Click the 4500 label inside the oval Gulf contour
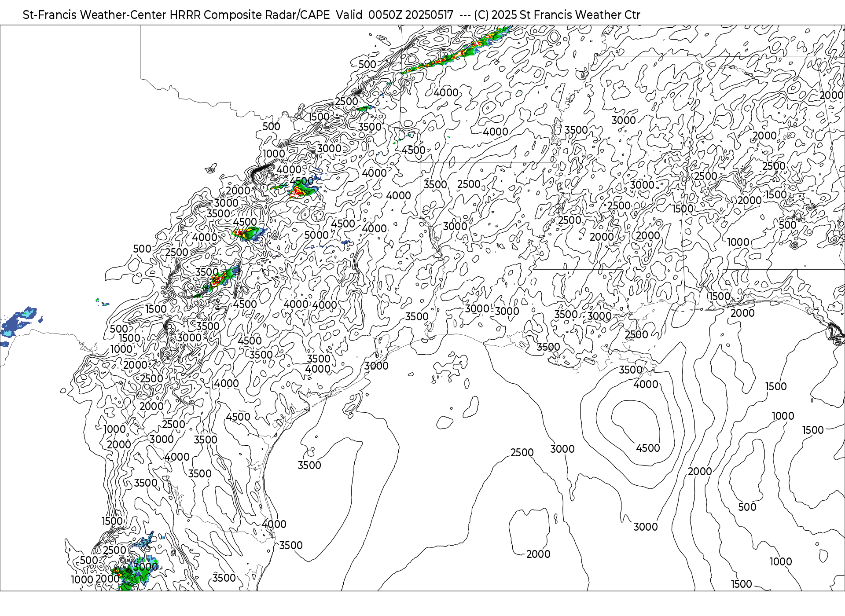Viewport: 845px width, 616px height. (648, 448)
